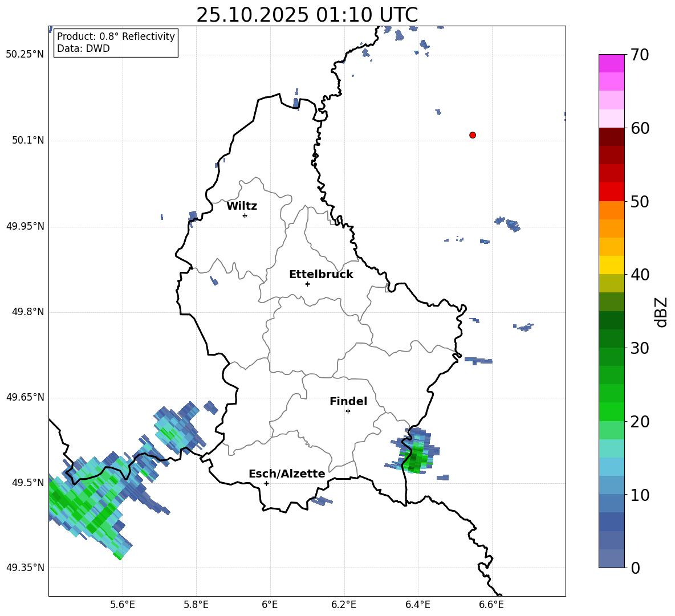Click the 49.35°N latitude label
This screenshot has width=675, height=616.
coord(25,568)
